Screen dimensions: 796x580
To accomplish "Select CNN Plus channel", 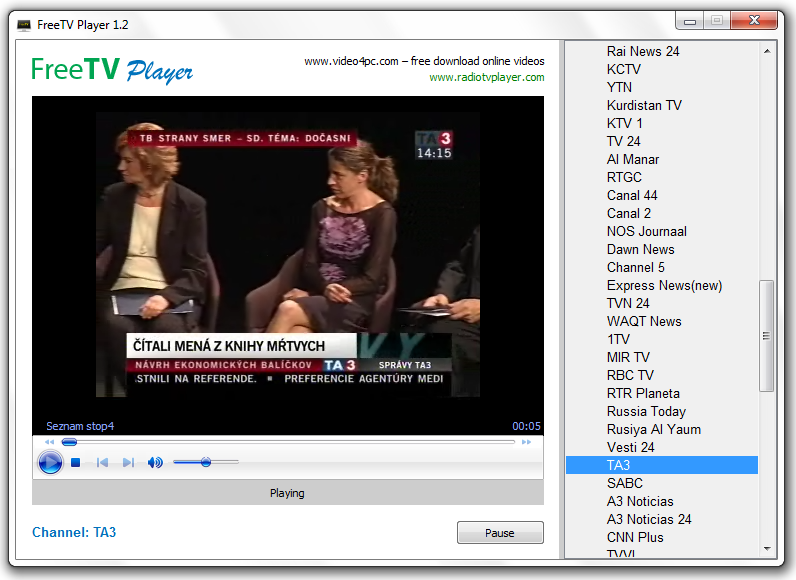I will [661, 538].
